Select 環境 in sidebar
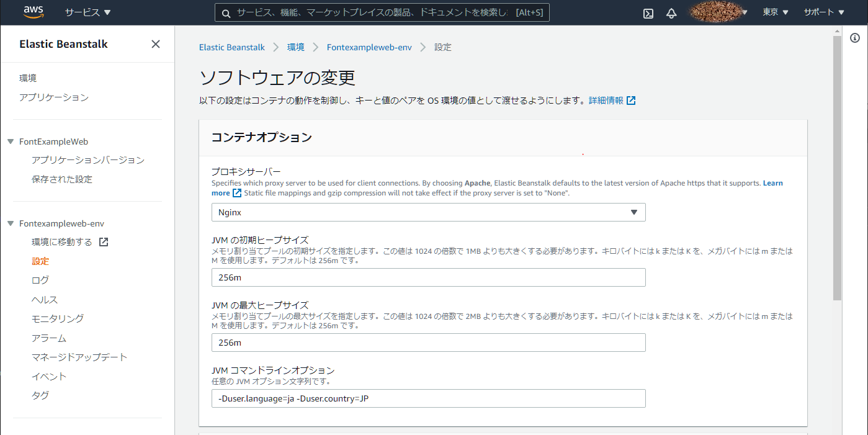The height and width of the screenshot is (435, 868). [28, 78]
